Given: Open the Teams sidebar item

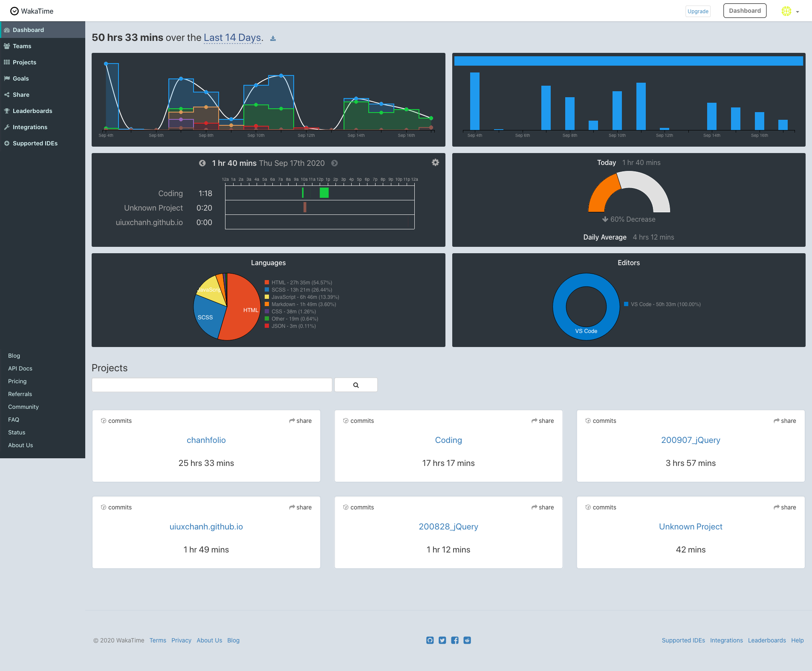Looking at the screenshot, I should [x=43, y=46].
